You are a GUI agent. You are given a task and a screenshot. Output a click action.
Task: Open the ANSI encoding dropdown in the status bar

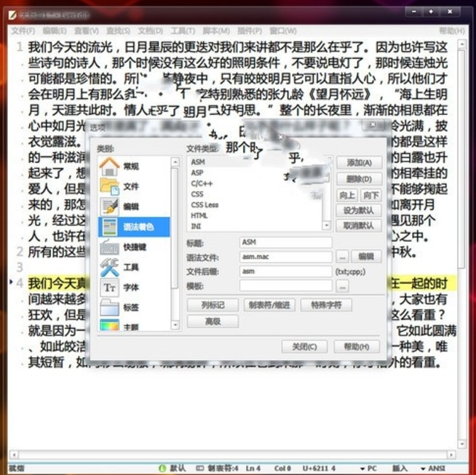(x=433, y=468)
